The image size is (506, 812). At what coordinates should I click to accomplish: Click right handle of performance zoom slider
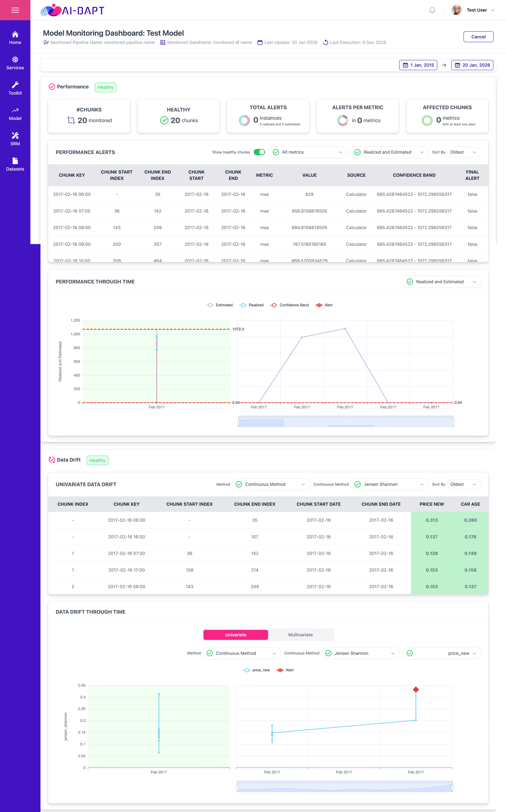tap(453, 422)
